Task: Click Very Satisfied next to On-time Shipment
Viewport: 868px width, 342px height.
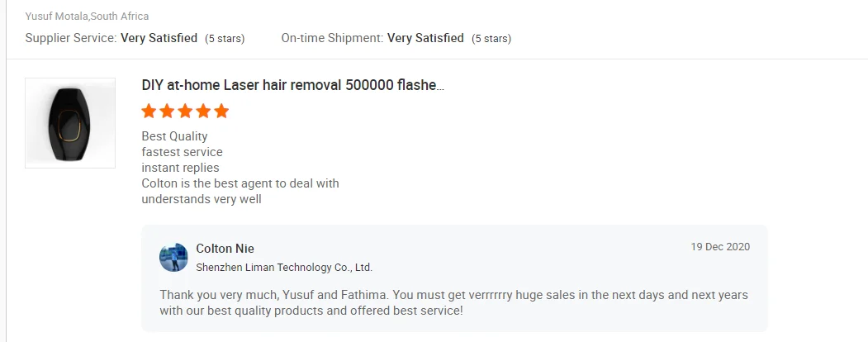Action: point(425,38)
